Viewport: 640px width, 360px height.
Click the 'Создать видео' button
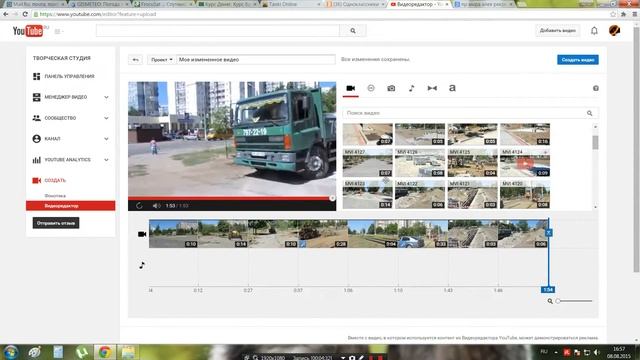[578, 60]
